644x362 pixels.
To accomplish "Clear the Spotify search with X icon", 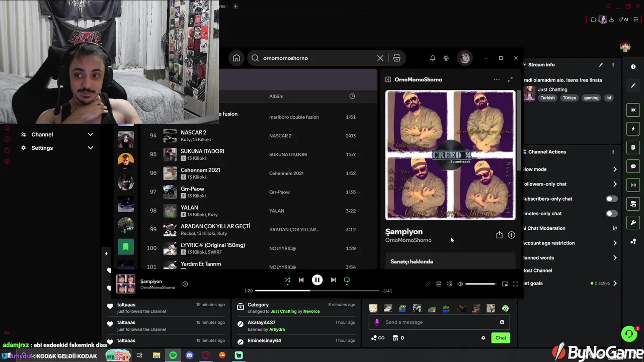I will pos(380,58).
